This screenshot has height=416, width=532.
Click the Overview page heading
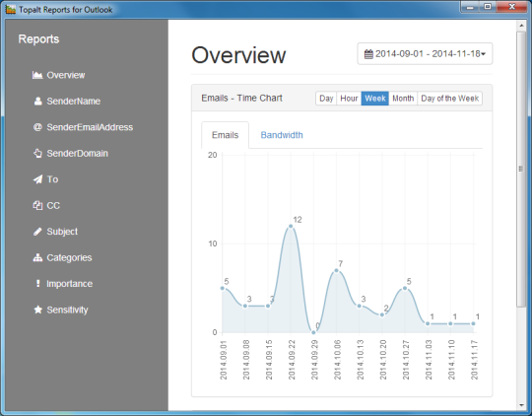[x=238, y=55]
